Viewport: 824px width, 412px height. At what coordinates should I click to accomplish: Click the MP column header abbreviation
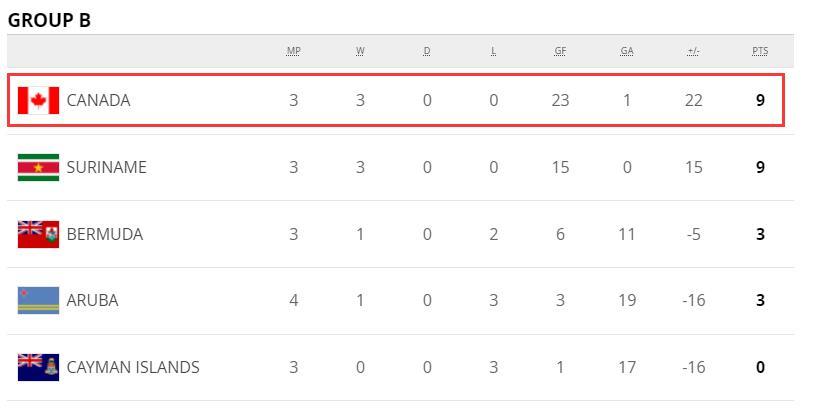click(293, 51)
